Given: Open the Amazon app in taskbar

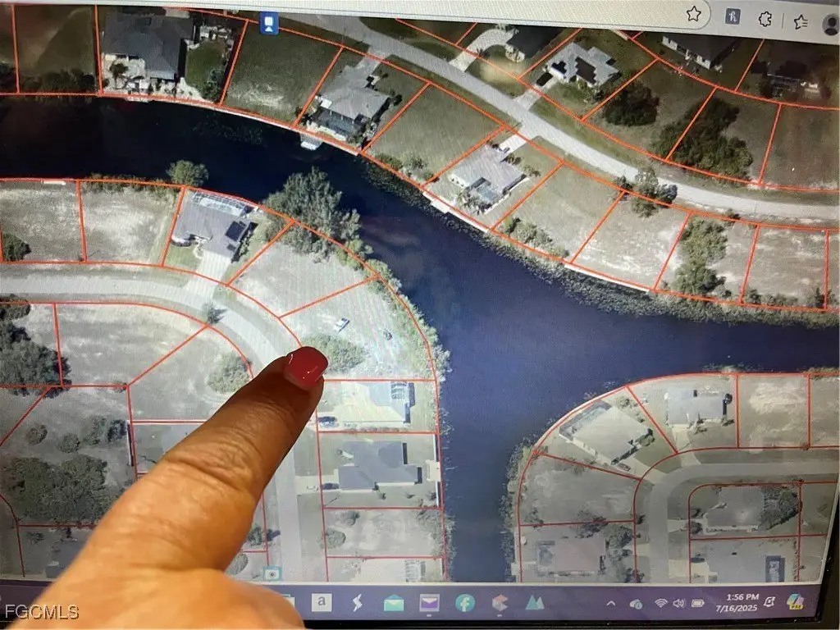Looking at the screenshot, I should (322, 603).
